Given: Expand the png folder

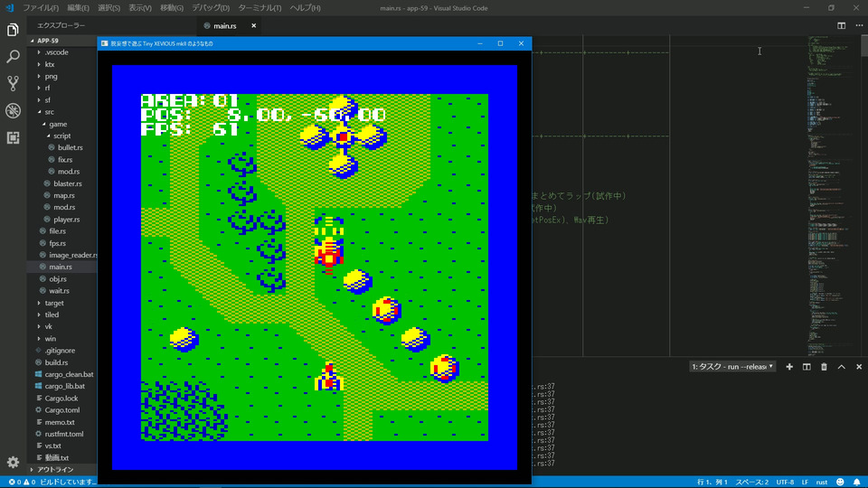Looking at the screenshot, I should 51,76.
